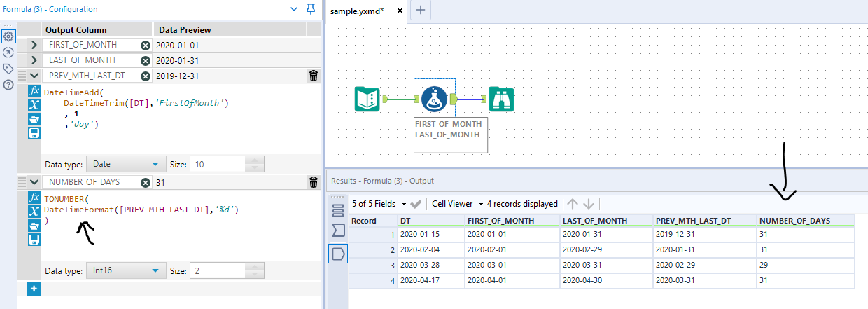868x309 pixels.
Task: Open the Data type dropdown showing Int16
Action: [x=125, y=270]
